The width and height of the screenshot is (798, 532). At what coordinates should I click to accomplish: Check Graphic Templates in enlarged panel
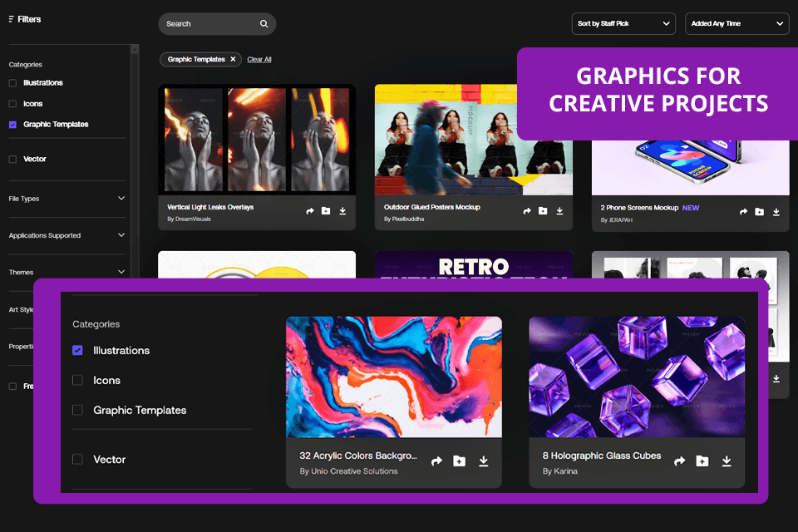click(77, 410)
